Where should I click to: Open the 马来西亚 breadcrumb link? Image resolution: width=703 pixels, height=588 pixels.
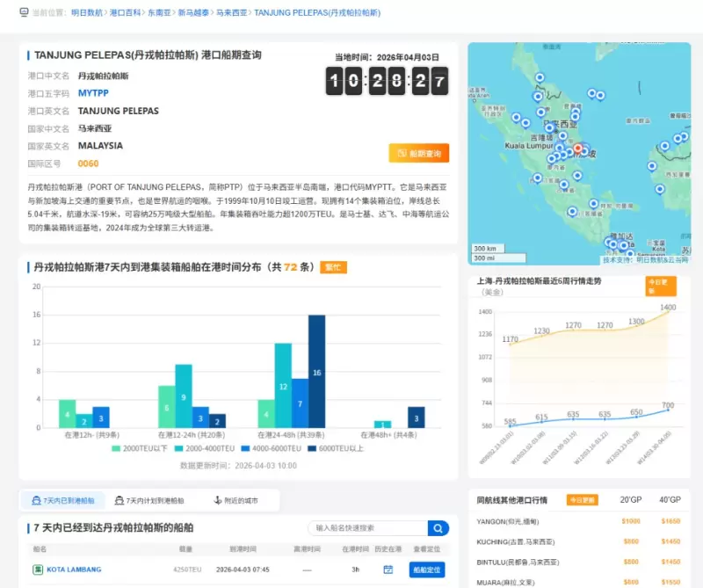(x=230, y=13)
